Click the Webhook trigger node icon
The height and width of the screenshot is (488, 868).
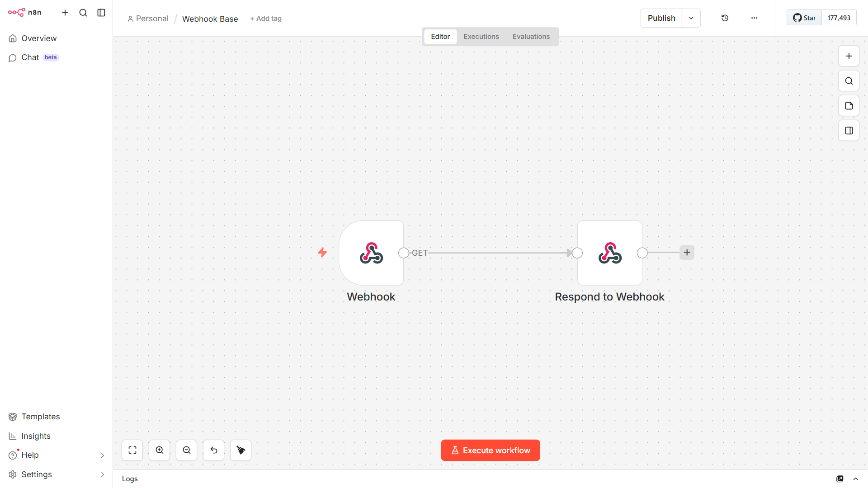point(371,253)
